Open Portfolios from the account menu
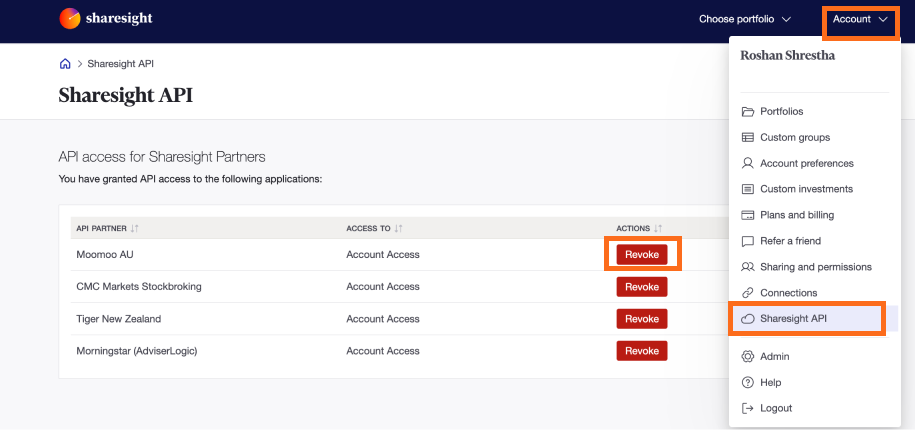Image resolution: width=917 pixels, height=430 pixels. tap(781, 112)
